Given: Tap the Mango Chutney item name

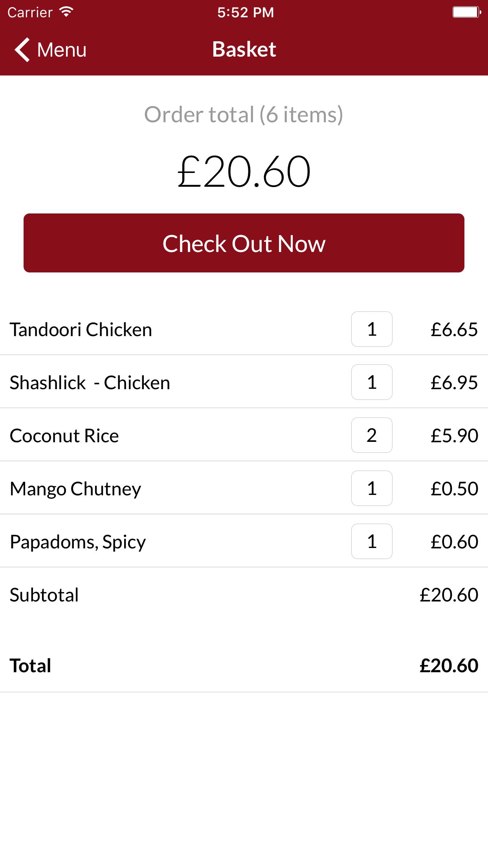Looking at the screenshot, I should (x=75, y=489).
